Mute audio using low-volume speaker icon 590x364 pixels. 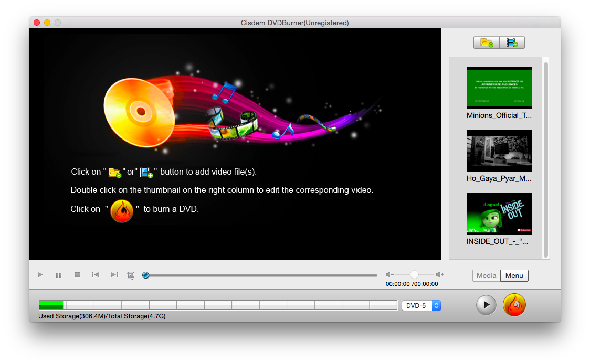389,275
